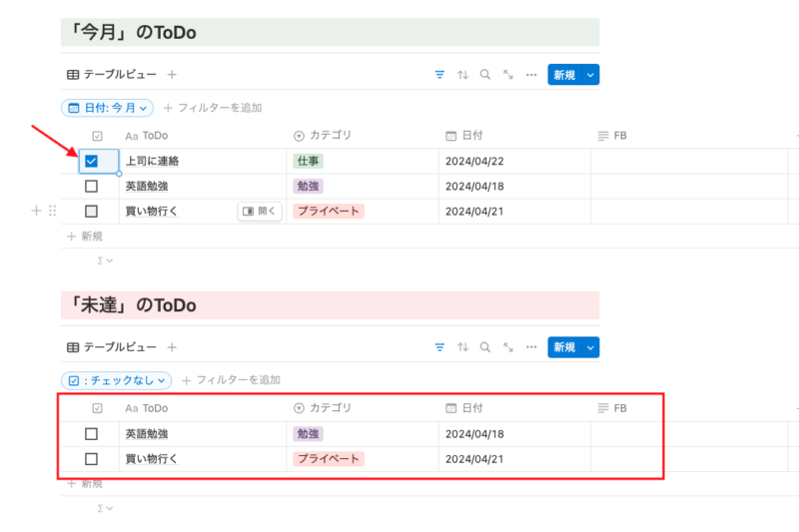Click the date cell 2024/04/22
The height and width of the screenshot is (532, 799).
pos(474,162)
